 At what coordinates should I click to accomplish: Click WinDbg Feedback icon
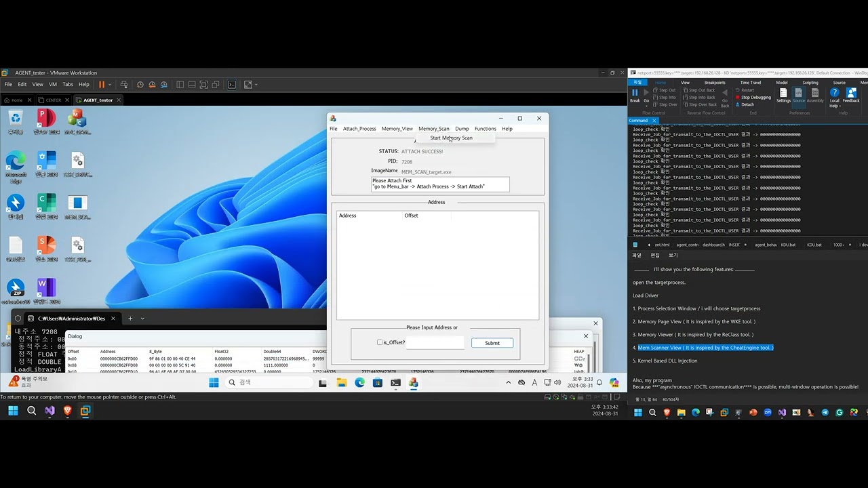coord(851,95)
